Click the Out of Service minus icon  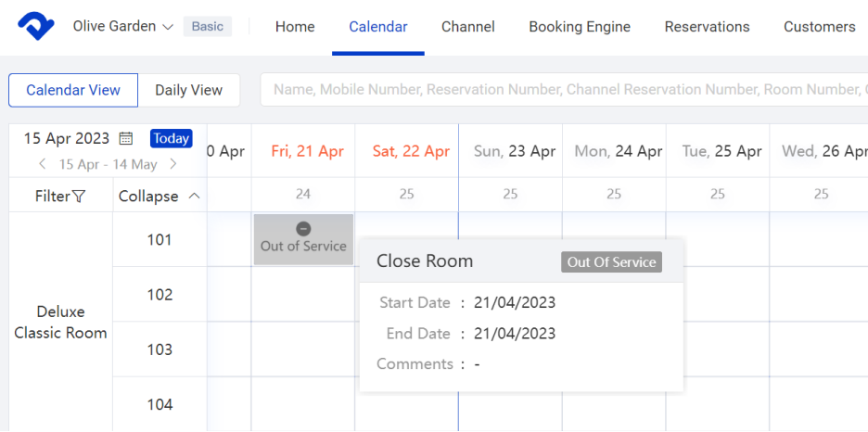[x=303, y=229]
